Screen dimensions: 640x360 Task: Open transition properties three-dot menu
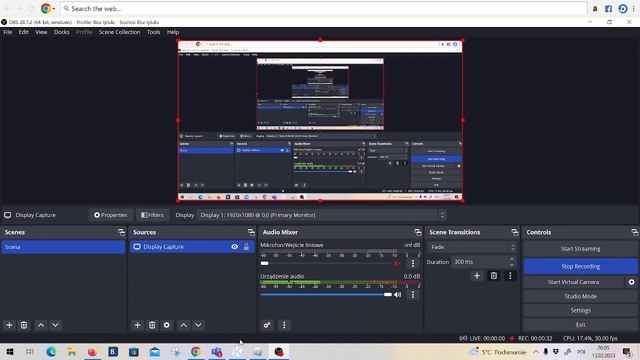point(510,276)
